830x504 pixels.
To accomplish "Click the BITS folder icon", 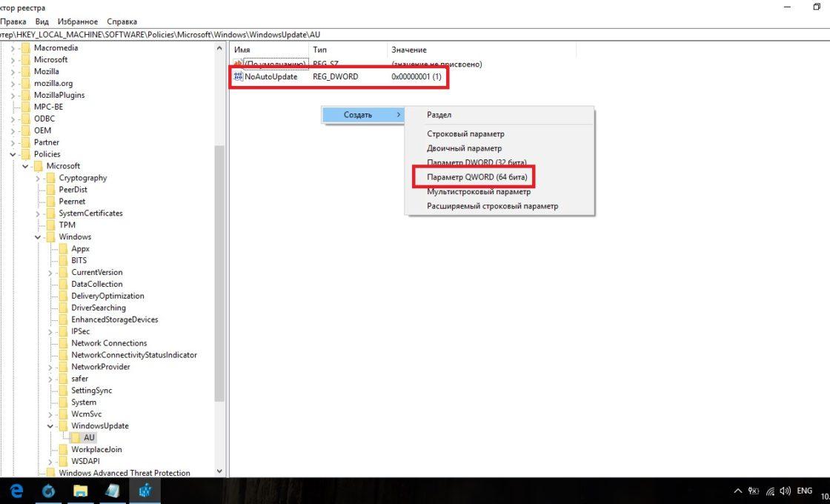I will 63,260.
